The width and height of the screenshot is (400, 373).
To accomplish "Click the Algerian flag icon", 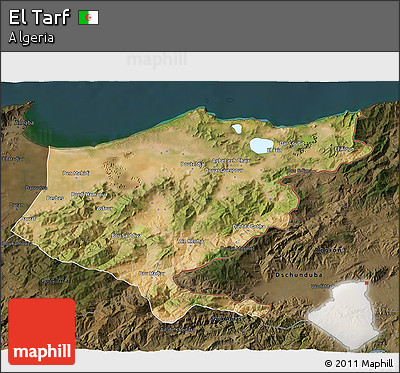I will (89, 18).
